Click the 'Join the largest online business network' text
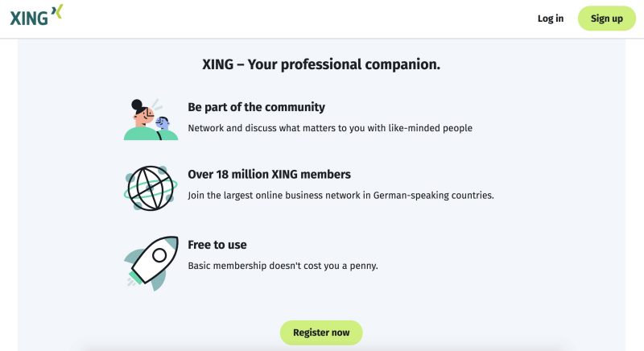The width and height of the screenshot is (644, 351). (341, 196)
